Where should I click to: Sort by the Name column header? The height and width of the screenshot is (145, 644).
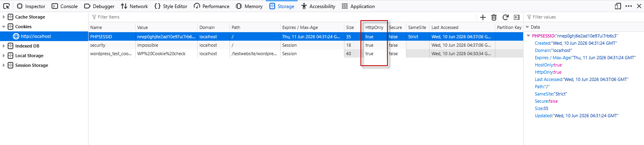pyautogui.click(x=112, y=27)
